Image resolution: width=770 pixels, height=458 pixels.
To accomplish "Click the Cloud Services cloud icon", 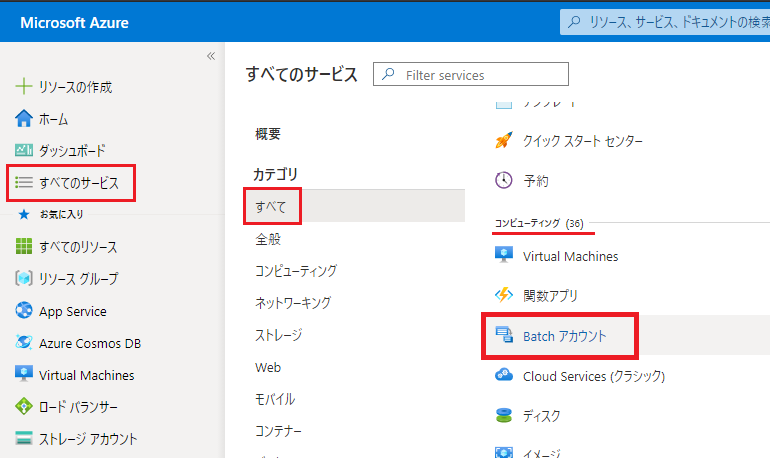I will click(504, 375).
